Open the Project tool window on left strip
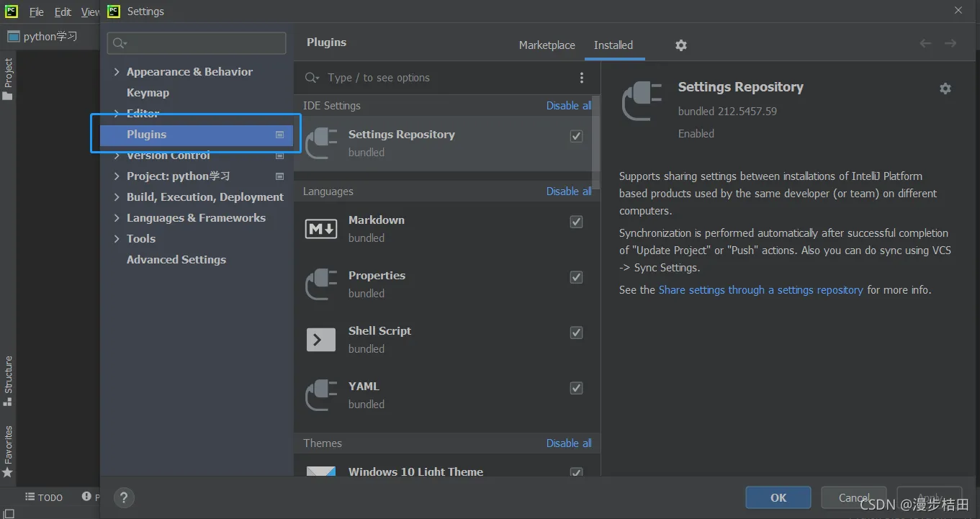This screenshot has height=519, width=980. pos(8,79)
